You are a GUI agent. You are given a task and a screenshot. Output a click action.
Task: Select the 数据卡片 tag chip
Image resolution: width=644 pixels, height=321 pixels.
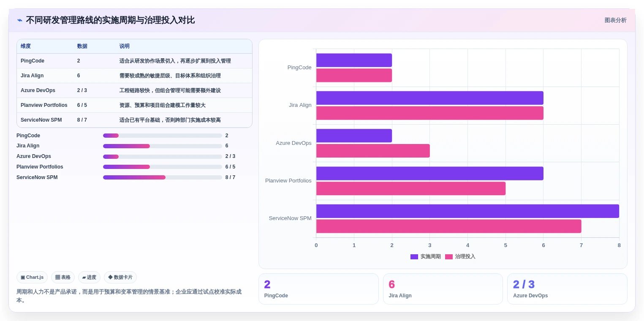[120, 277]
